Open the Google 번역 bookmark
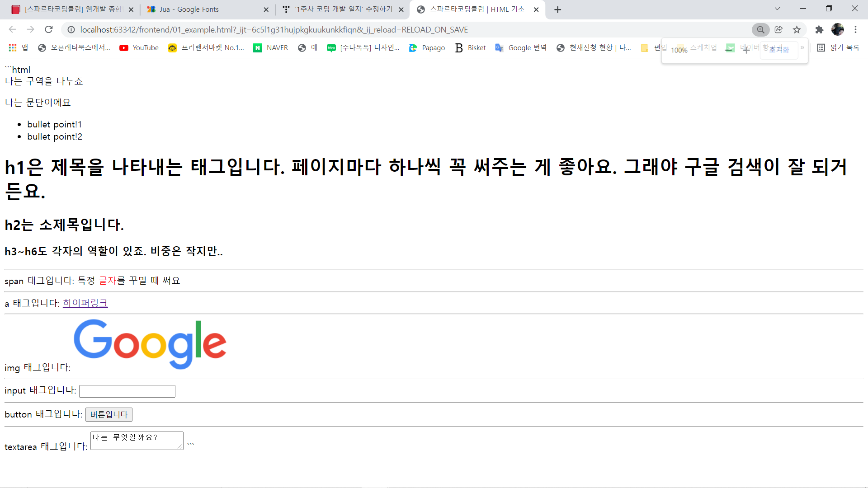The image size is (868, 488). [521, 47]
